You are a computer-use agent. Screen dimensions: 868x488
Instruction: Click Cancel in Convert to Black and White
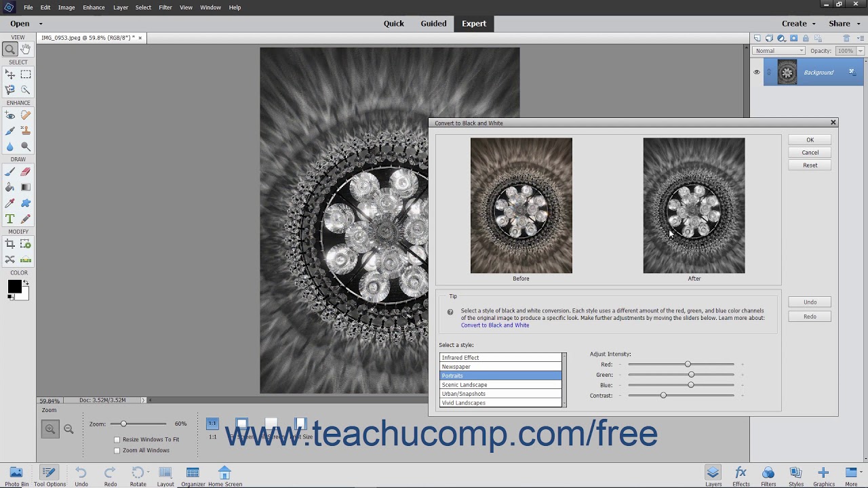click(810, 152)
